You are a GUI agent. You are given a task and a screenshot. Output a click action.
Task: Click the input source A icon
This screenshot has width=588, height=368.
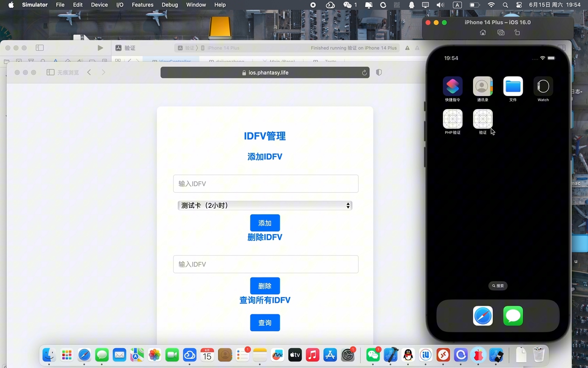coord(457,5)
